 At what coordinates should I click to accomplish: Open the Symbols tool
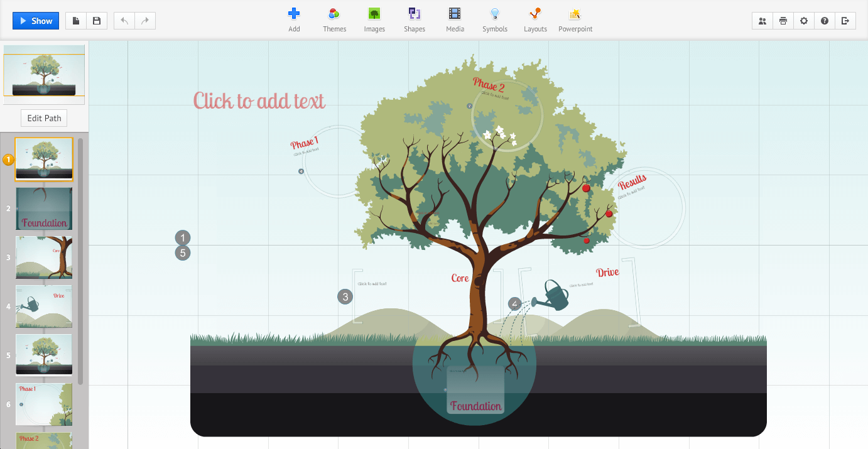point(495,19)
